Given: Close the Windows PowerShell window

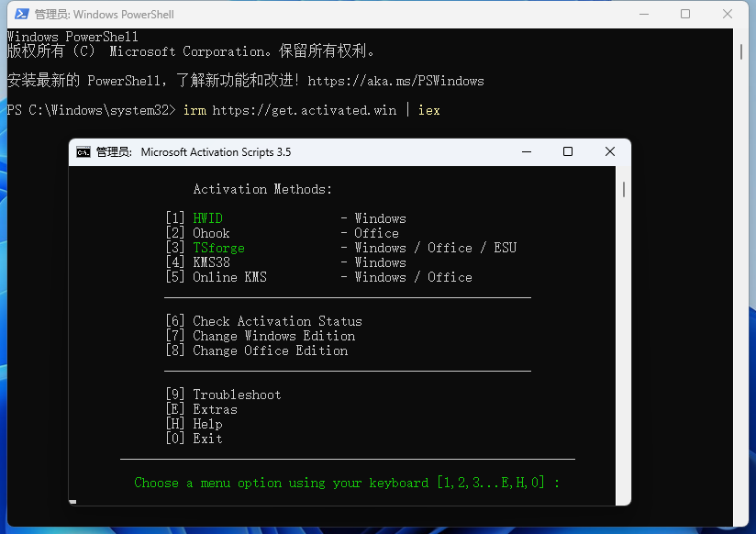Looking at the screenshot, I should click(x=728, y=15).
